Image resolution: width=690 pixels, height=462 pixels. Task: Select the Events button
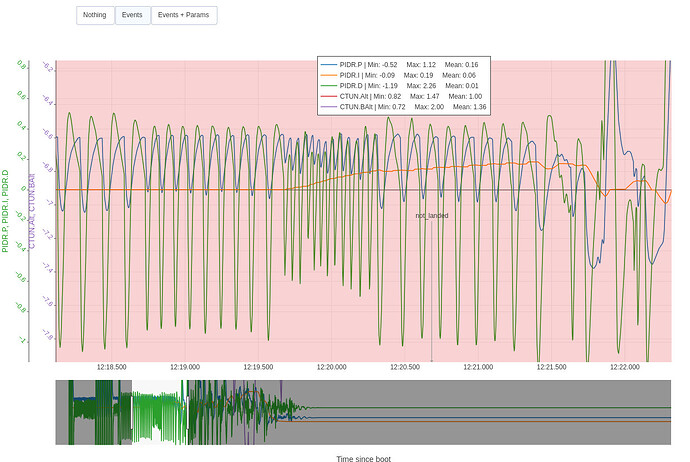tap(132, 15)
